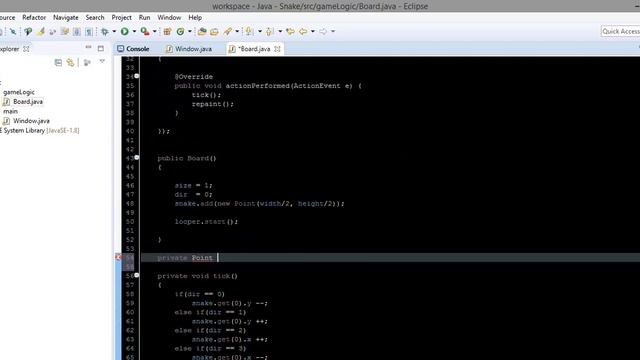
Task: Toggle Show Whitespace Characters toolbar icon
Action: [89, 31]
